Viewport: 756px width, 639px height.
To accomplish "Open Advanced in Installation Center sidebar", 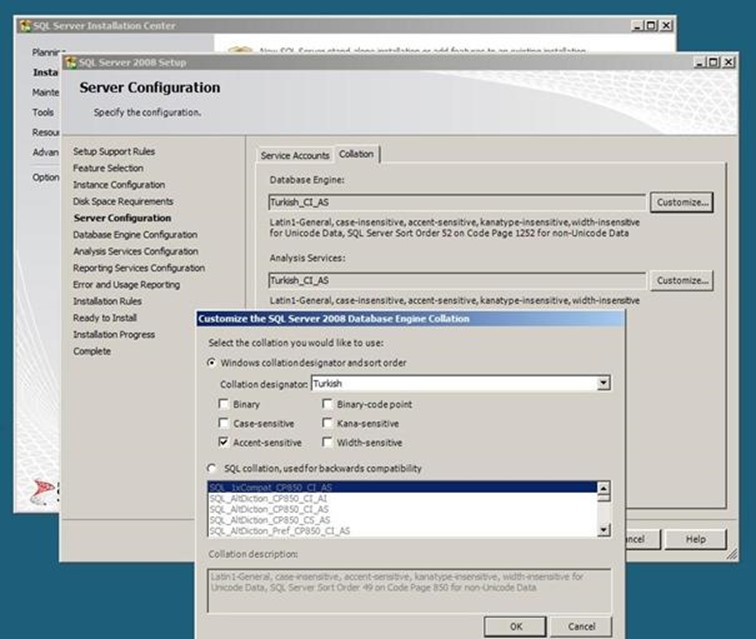I will coord(45,152).
